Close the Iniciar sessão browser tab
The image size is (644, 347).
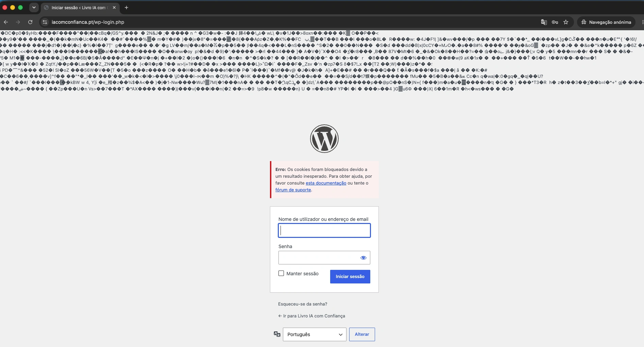click(x=114, y=7)
